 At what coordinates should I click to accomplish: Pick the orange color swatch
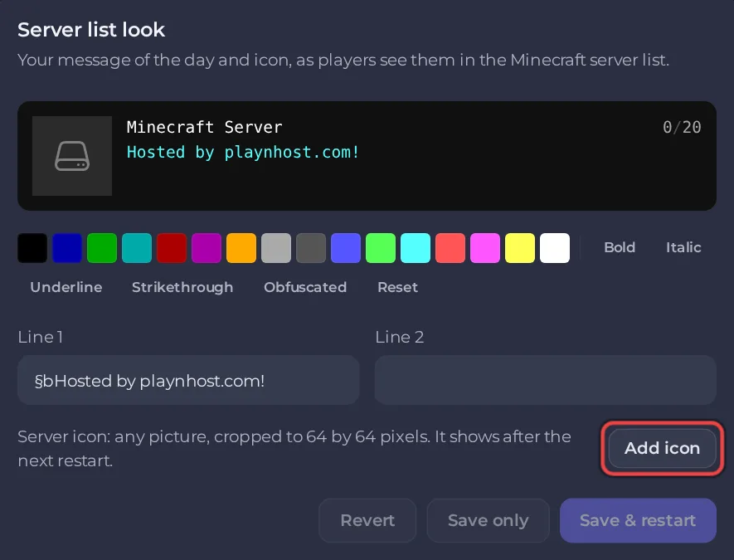tap(241, 248)
